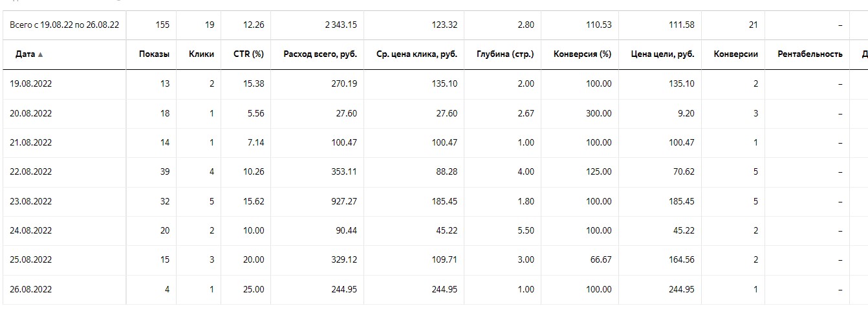
Task: Click the Ср. цена клика, руб. header
Action: point(417,54)
